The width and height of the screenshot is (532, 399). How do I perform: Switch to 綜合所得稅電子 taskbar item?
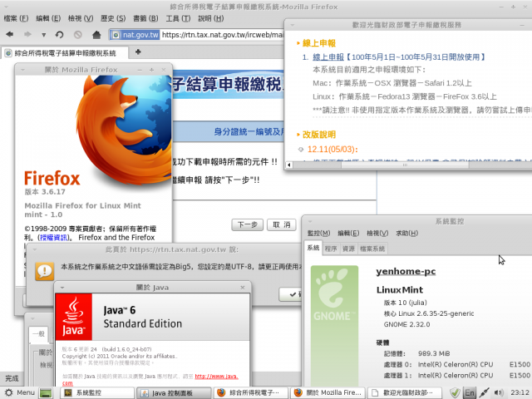pos(251,393)
